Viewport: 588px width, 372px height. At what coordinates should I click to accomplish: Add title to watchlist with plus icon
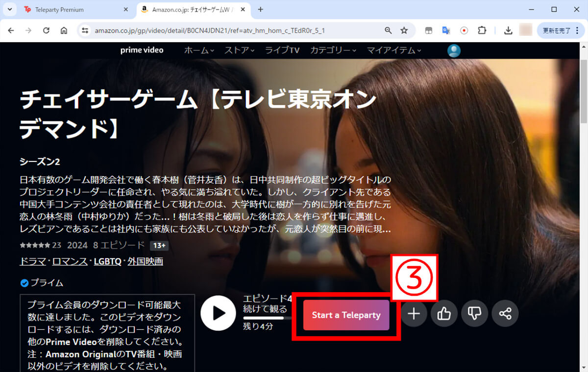[x=414, y=314]
